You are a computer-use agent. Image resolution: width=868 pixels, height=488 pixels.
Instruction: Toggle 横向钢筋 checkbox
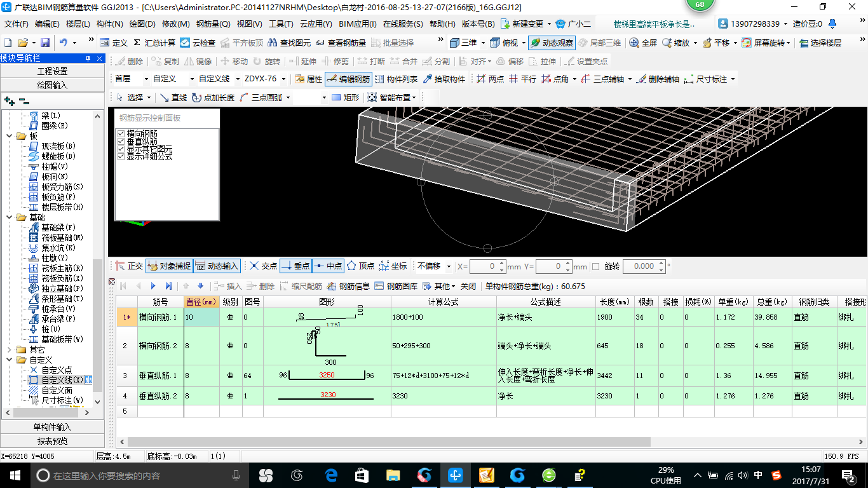pos(121,133)
